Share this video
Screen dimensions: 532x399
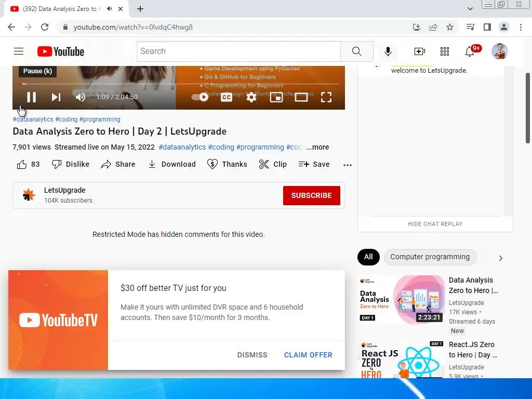pos(118,164)
